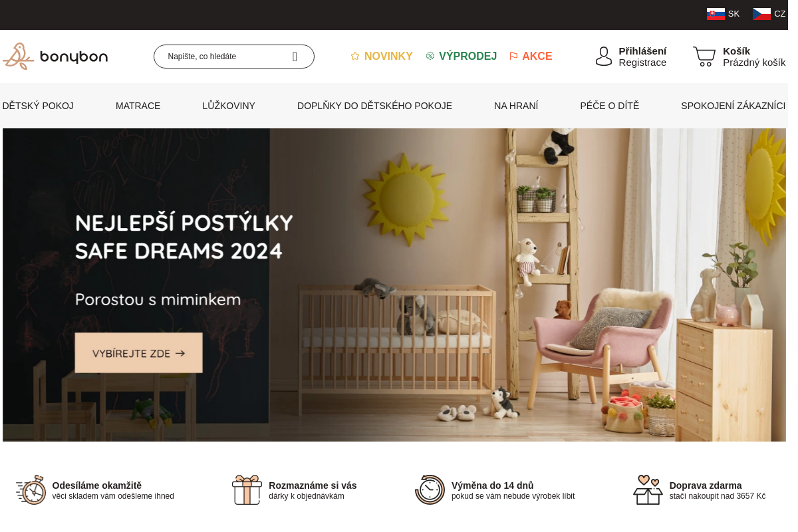Image resolution: width=798 pixels, height=532 pixels.
Task: Open SPOKOJENÍ ZÁKAZNÍCI menu item
Action: [x=733, y=106]
